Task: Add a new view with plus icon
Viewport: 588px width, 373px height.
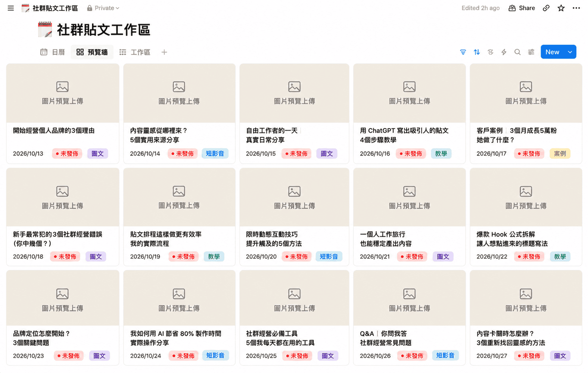Action: 164,52
